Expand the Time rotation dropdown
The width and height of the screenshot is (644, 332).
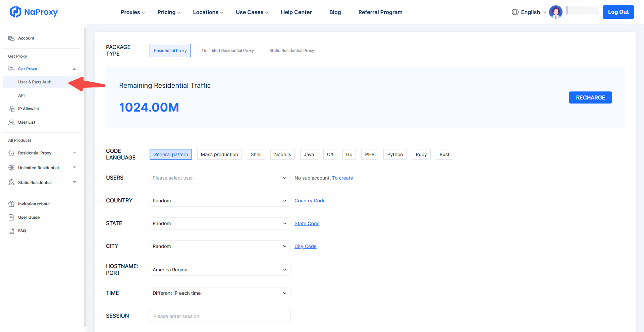[220, 293]
